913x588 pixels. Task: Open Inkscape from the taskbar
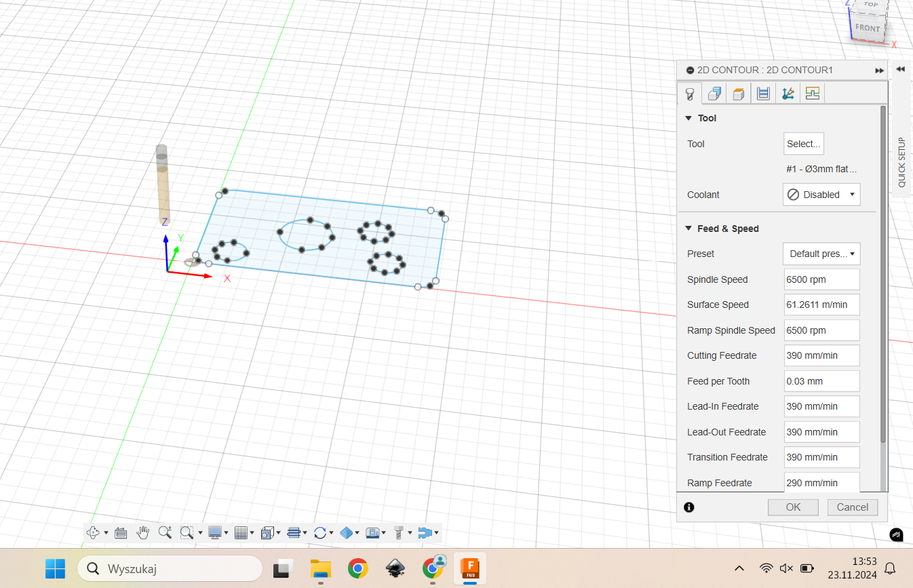coord(395,568)
